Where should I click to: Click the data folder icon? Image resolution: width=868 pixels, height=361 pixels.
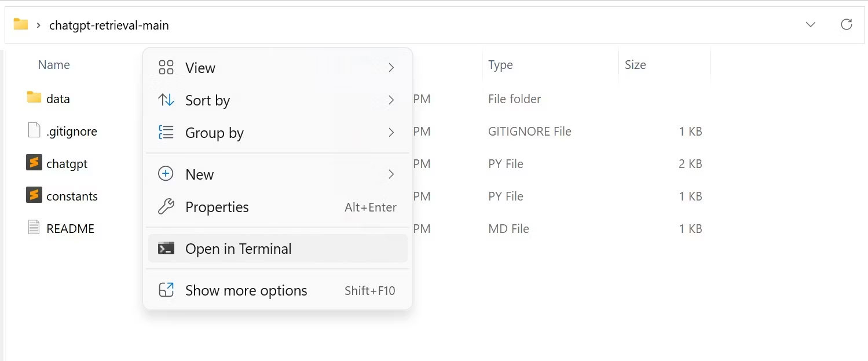click(34, 98)
